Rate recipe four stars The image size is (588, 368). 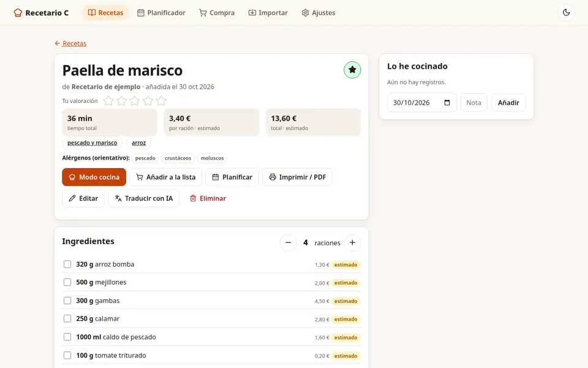148,101
